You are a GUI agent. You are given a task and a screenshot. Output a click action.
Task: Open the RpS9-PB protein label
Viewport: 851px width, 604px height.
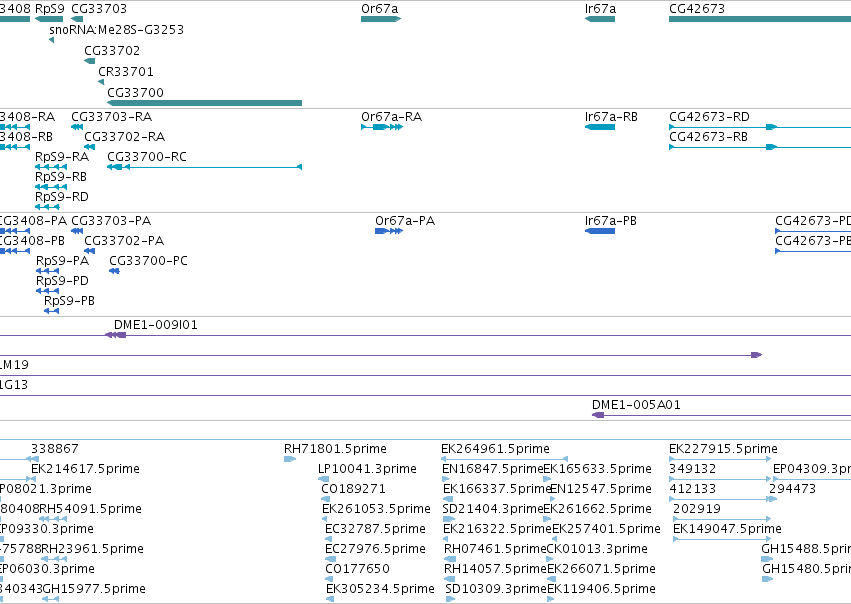(x=69, y=301)
